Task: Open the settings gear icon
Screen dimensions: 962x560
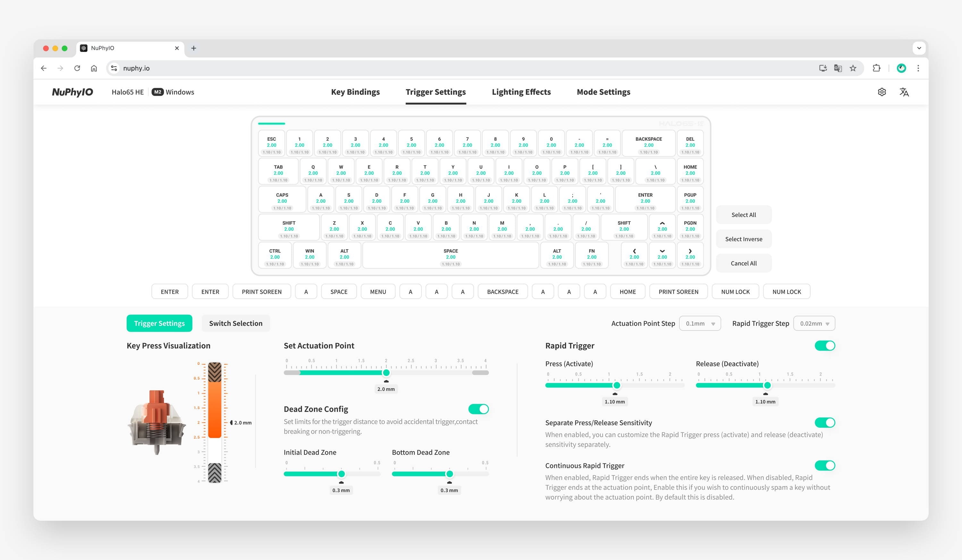Action: coord(882,92)
